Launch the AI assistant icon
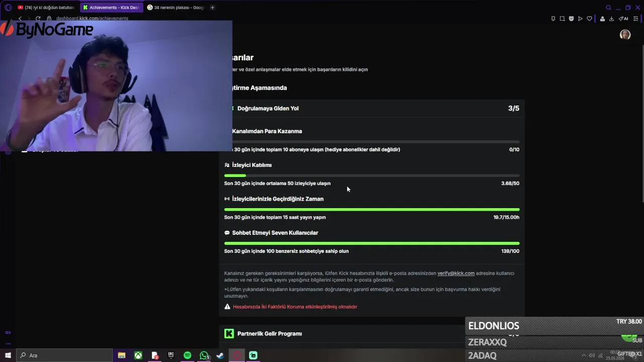The image size is (644, 362). pos(623,19)
